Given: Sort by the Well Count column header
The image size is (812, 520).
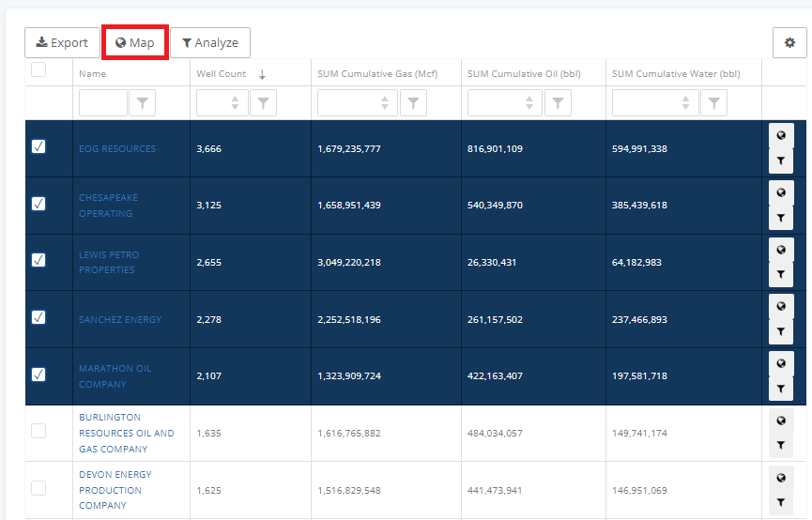Looking at the screenshot, I should point(222,73).
